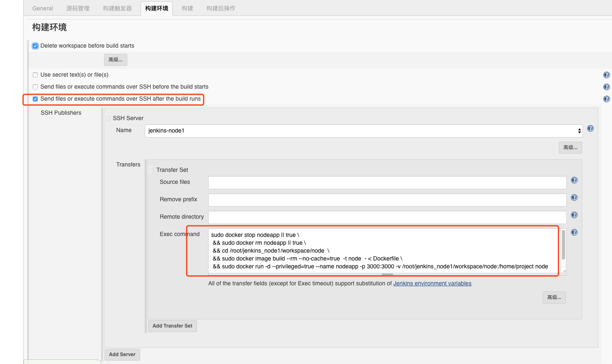Click the line '&& sudo docker rm nodeapp'
612x364 pixels.
pyautogui.click(x=259, y=243)
